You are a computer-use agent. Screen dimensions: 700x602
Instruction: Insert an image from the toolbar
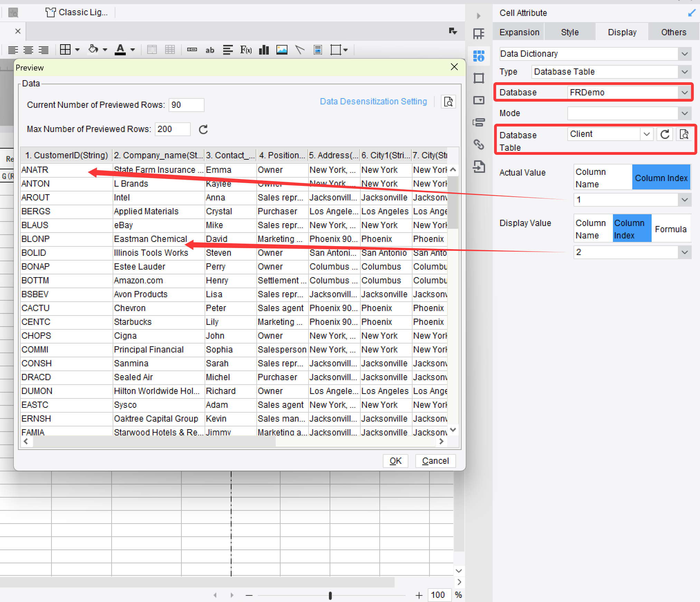point(282,50)
